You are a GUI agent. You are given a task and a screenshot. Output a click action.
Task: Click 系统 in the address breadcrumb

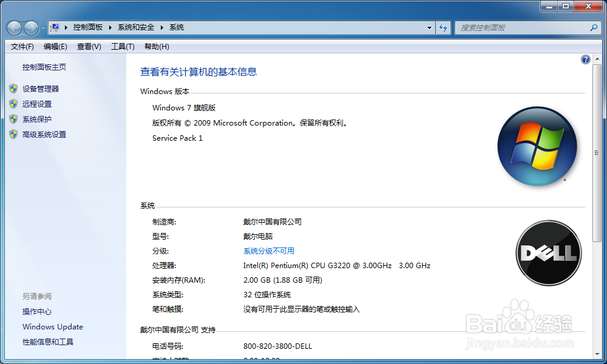click(x=177, y=27)
